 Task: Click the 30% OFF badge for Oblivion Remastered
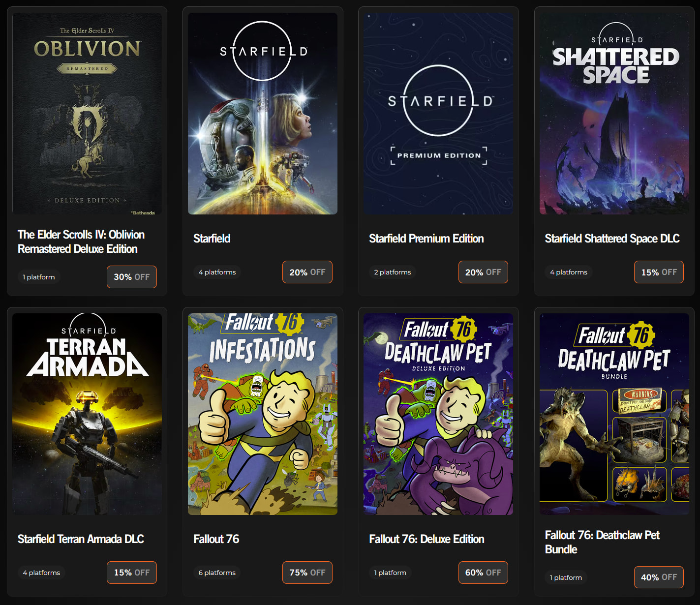tap(132, 277)
